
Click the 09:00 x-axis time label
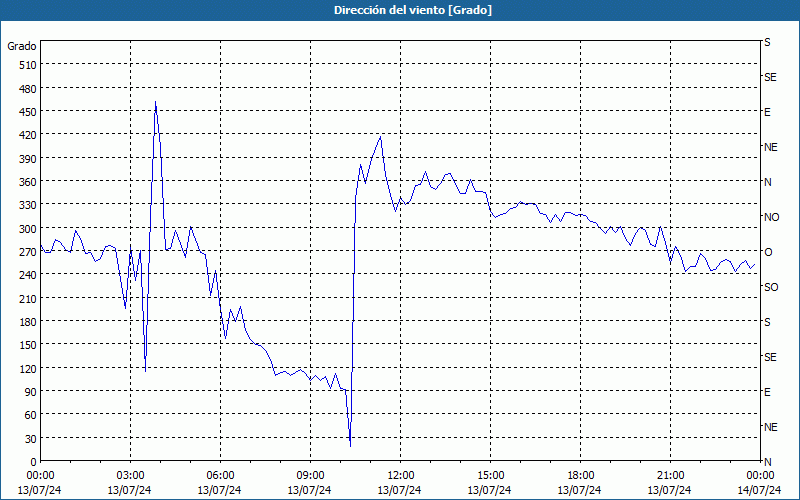pos(310,476)
